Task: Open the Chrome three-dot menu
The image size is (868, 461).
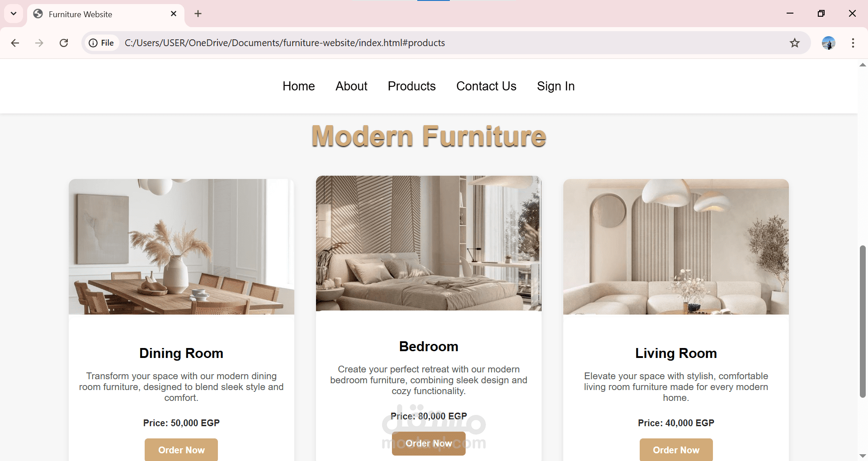Action: pos(853,43)
